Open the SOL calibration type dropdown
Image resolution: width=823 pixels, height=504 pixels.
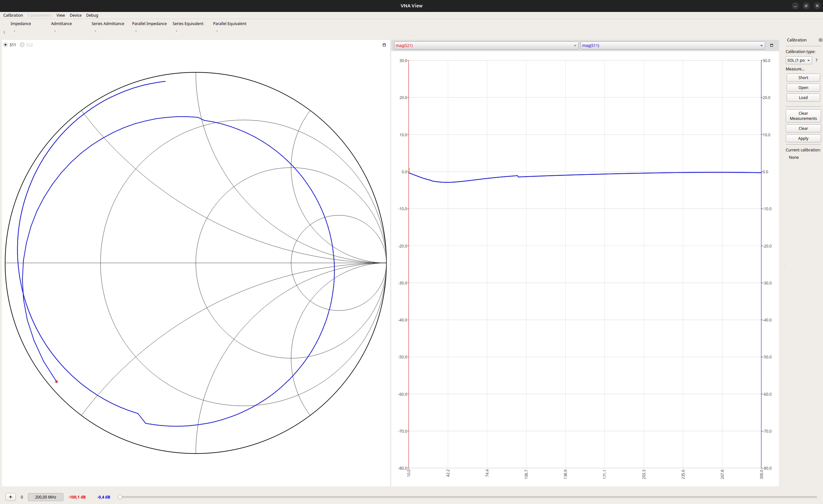coord(799,60)
